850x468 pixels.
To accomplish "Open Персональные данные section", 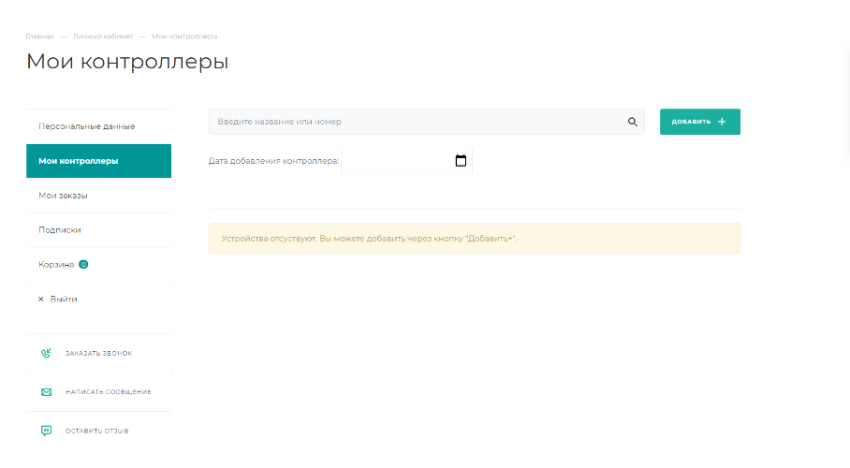I will [x=99, y=126].
